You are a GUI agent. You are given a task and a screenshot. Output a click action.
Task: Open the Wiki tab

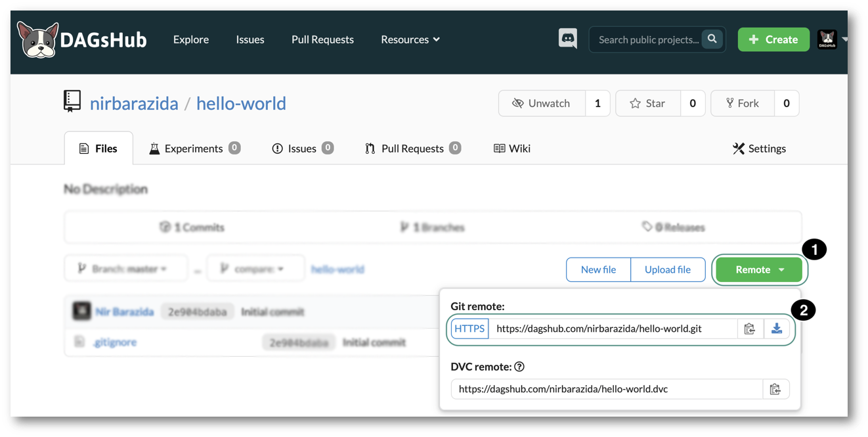tap(511, 148)
